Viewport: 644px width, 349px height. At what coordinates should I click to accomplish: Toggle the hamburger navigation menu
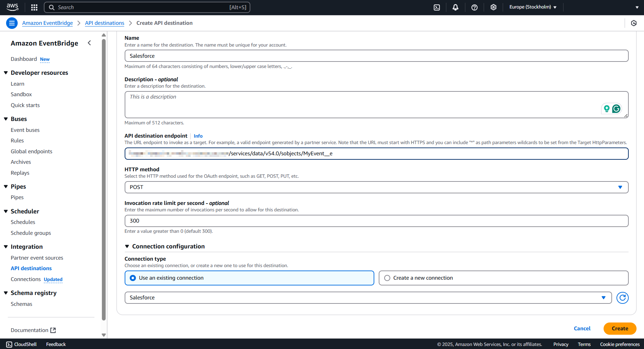[x=12, y=23]
